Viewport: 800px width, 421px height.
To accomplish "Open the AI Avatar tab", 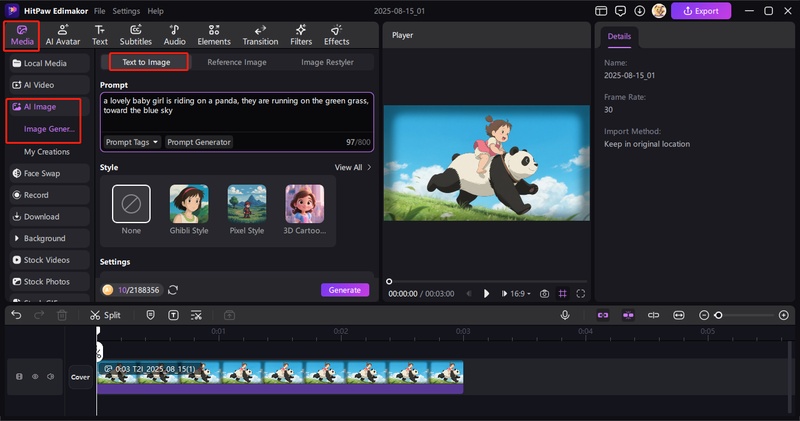I will (x=63, y=35).
